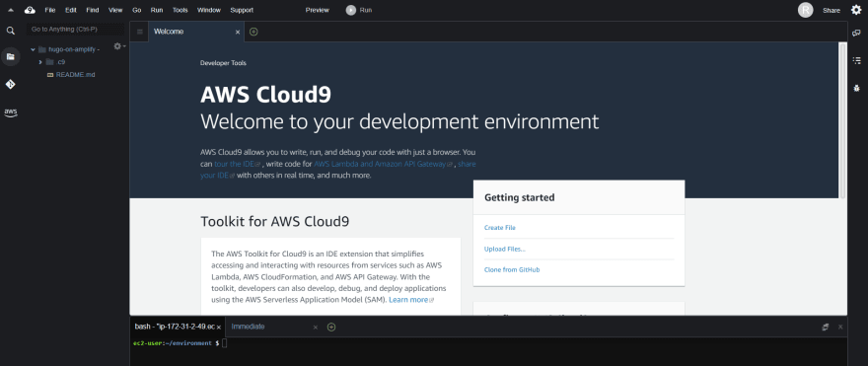
Task: Open the editor tab list menu
Action: pyautogui.click(x=139, y=33)
